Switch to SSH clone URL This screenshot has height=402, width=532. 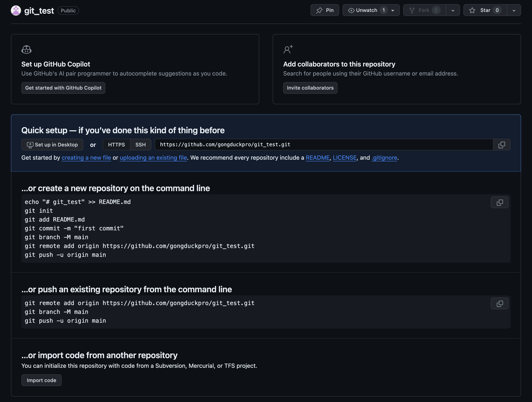click(141, 145)
